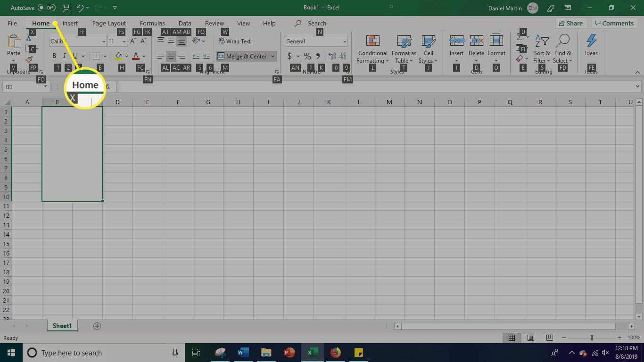Open the Ideas lightning icon

(591, 41)
